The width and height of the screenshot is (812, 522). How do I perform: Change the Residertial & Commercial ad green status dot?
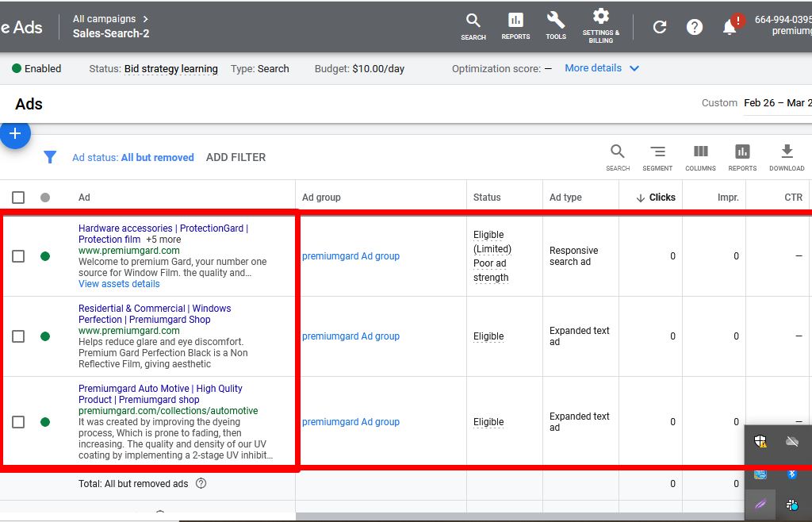click(x=45, y=336)
